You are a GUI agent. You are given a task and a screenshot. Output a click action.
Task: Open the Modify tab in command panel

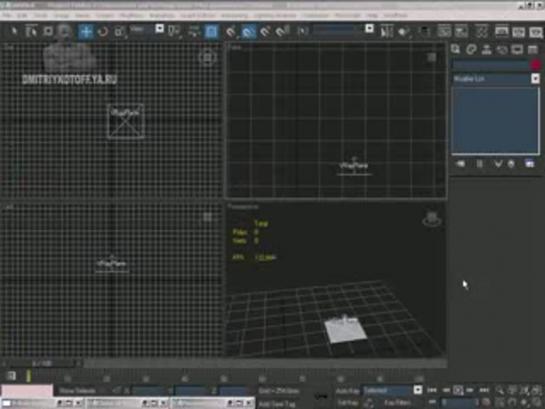(471, 49)
